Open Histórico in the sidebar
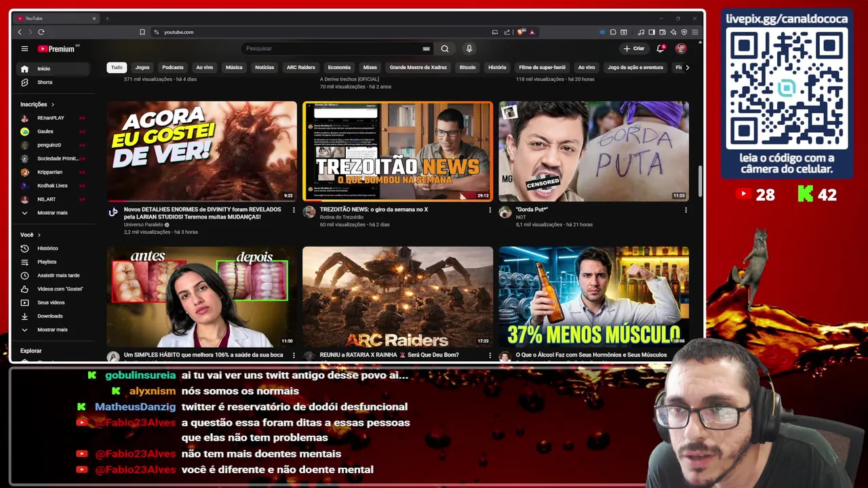 [53, 248]
